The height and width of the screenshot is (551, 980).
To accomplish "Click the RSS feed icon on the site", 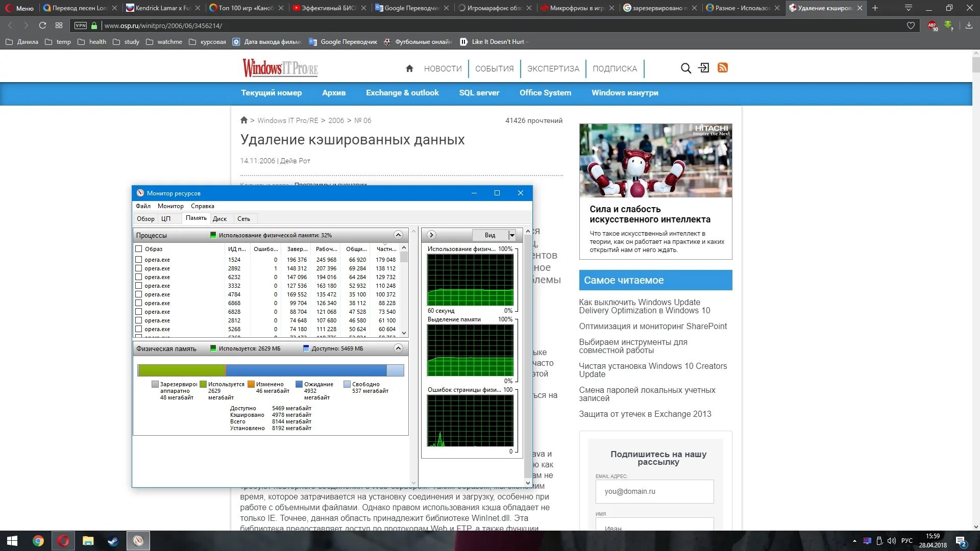I will [722, 67].
